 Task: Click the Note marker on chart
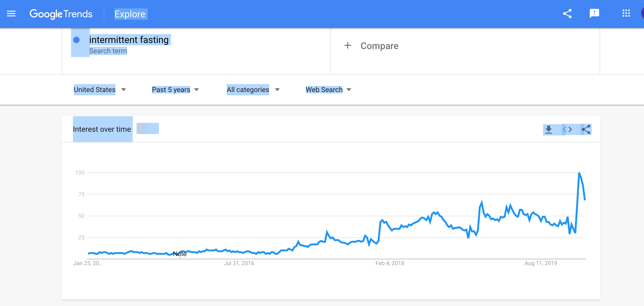pos(180,254)
